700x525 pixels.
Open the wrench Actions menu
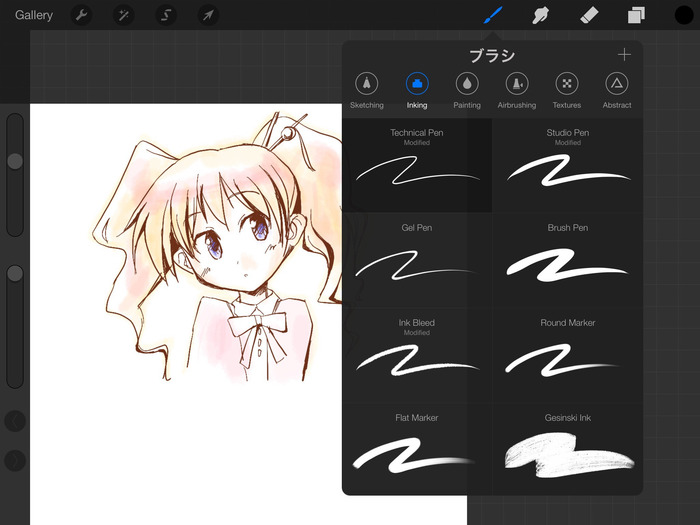[x=81, y=15]
